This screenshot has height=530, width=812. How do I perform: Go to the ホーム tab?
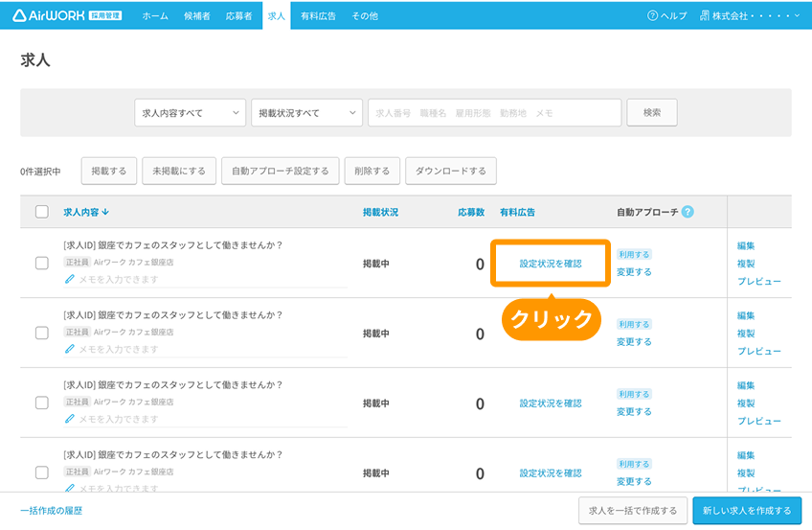pos(155,16)
